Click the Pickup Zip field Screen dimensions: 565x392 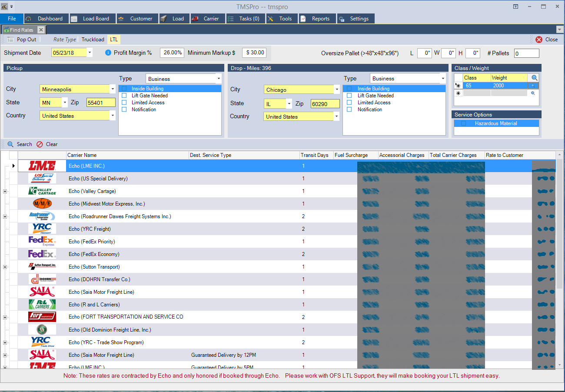(101, 103)
